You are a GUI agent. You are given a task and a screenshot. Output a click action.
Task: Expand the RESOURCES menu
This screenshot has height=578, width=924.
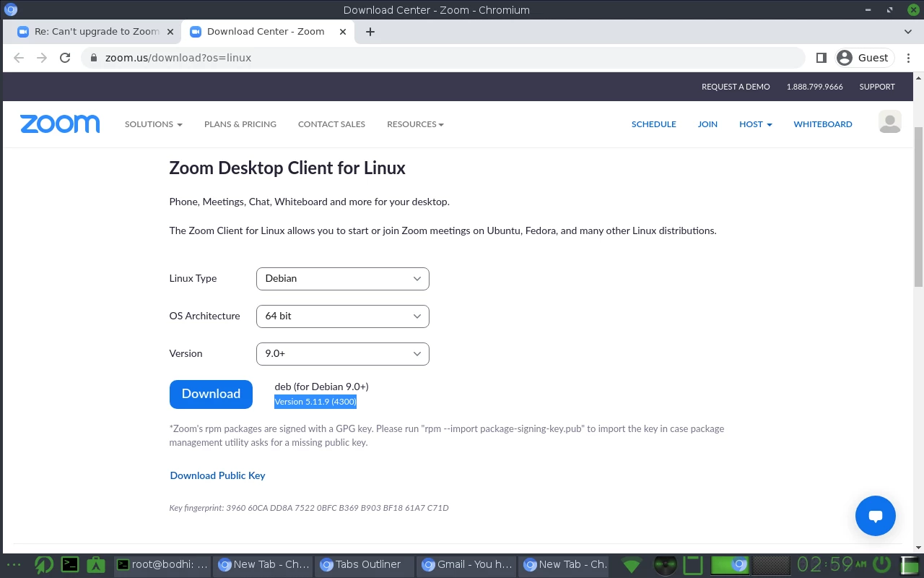point(415,124)
